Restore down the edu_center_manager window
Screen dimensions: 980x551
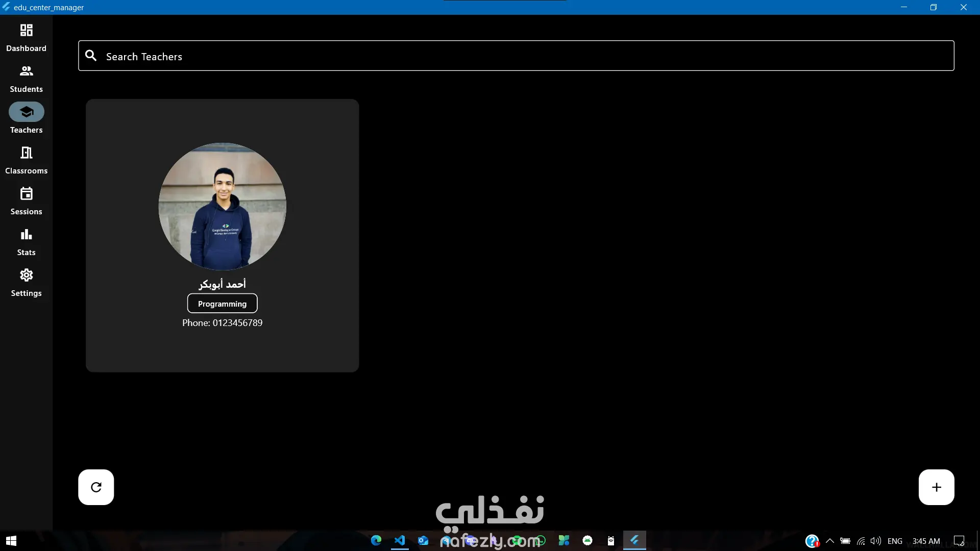934,7
